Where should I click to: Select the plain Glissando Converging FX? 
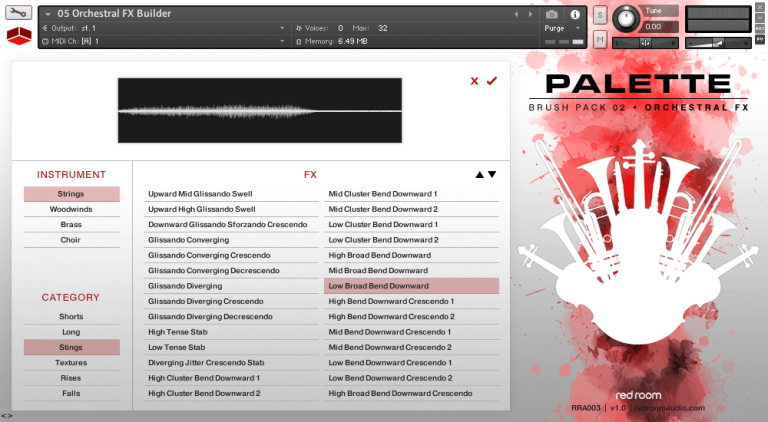click(x=231, y=240)
